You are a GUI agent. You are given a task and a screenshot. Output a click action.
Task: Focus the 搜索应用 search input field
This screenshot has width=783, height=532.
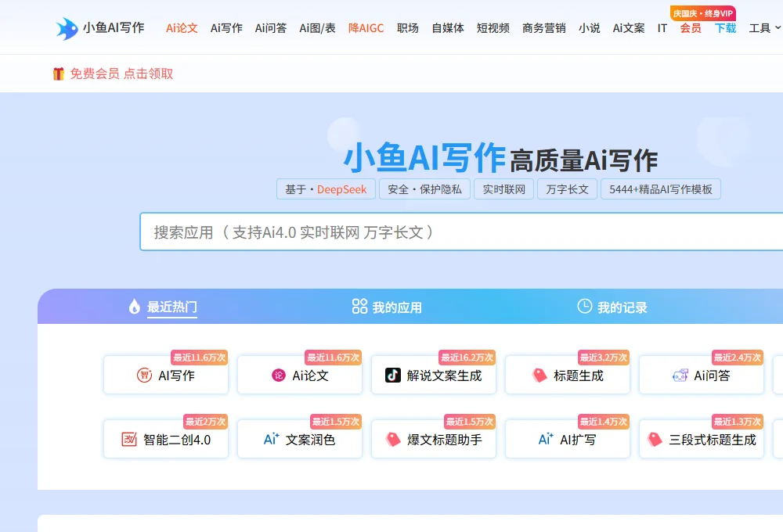pos(461,232)
